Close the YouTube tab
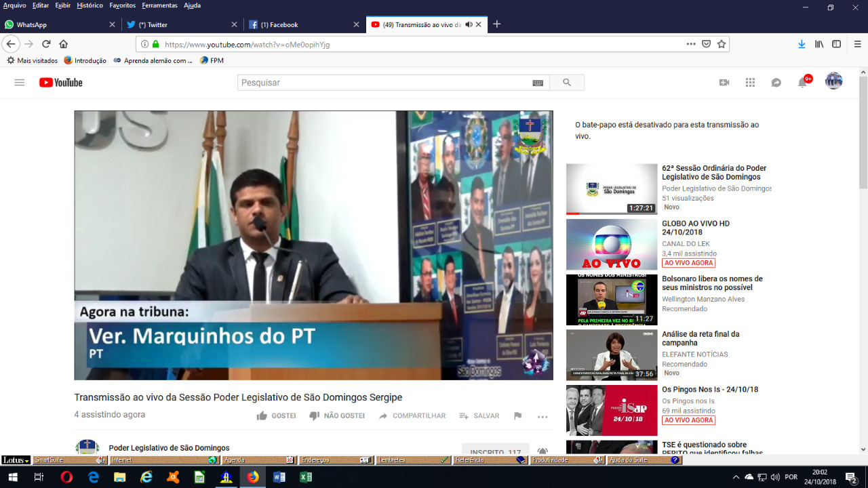868x488 pixels. (479, 24)
